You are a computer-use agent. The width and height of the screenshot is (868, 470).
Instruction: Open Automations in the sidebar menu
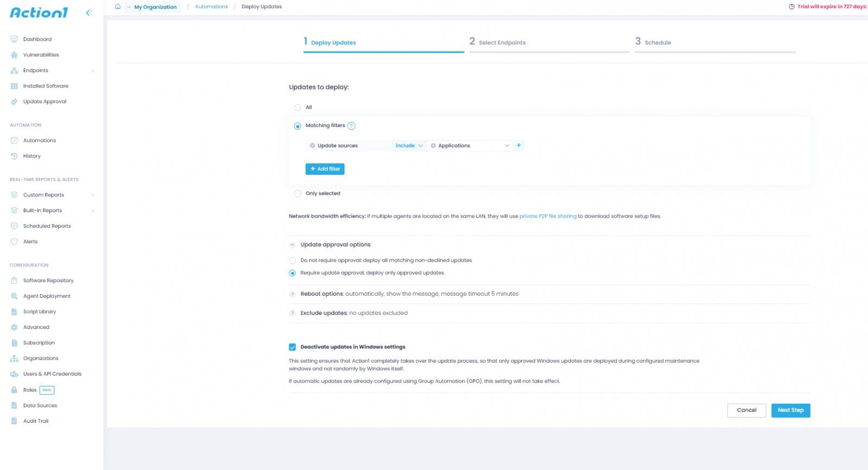tap(39, 141)
